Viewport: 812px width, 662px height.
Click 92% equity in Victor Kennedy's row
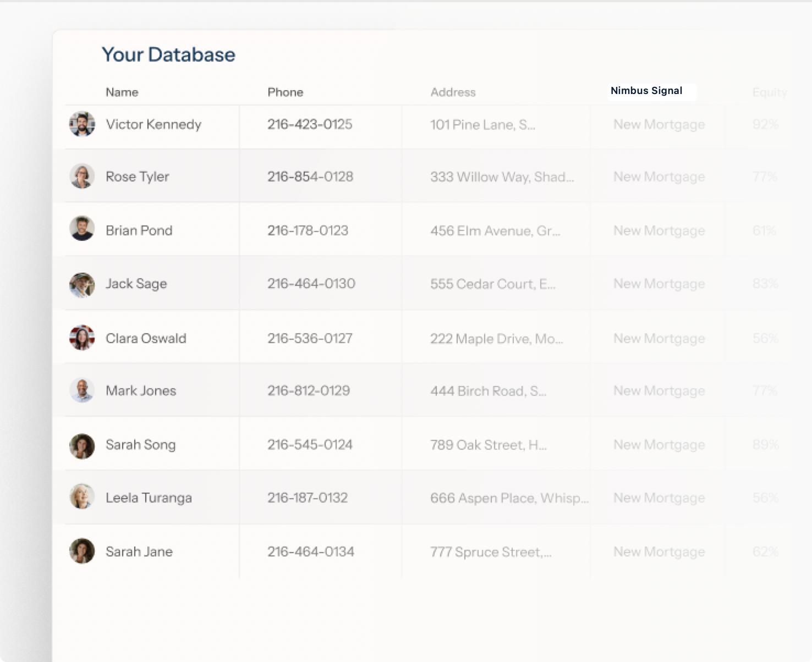click(x=765, y=125)
